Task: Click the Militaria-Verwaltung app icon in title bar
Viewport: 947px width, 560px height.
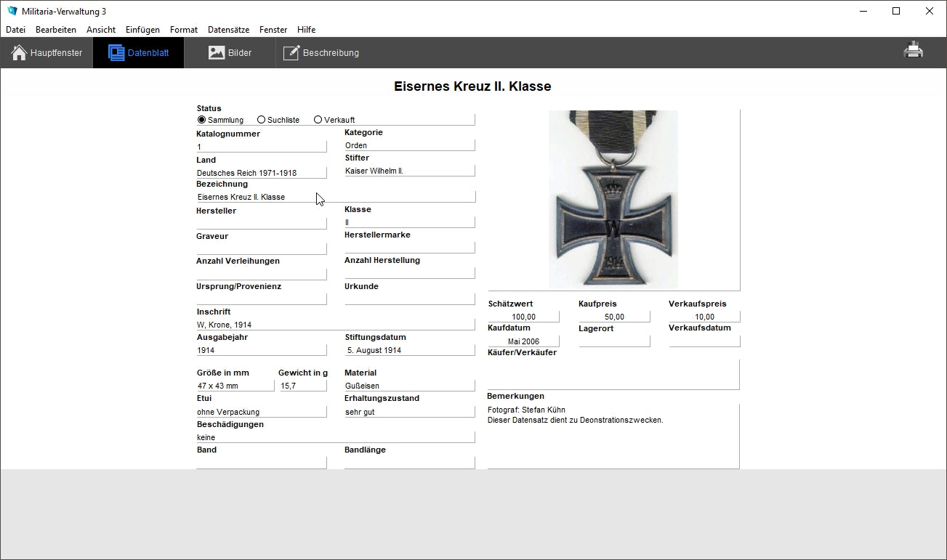Action: (12, 11)
